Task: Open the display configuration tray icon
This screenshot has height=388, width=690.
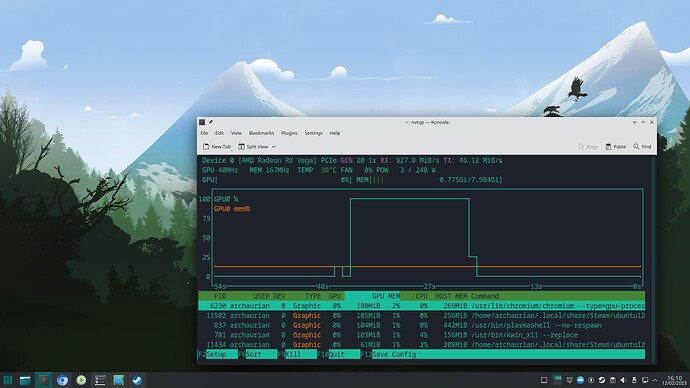Action: [x=645, y=380]
